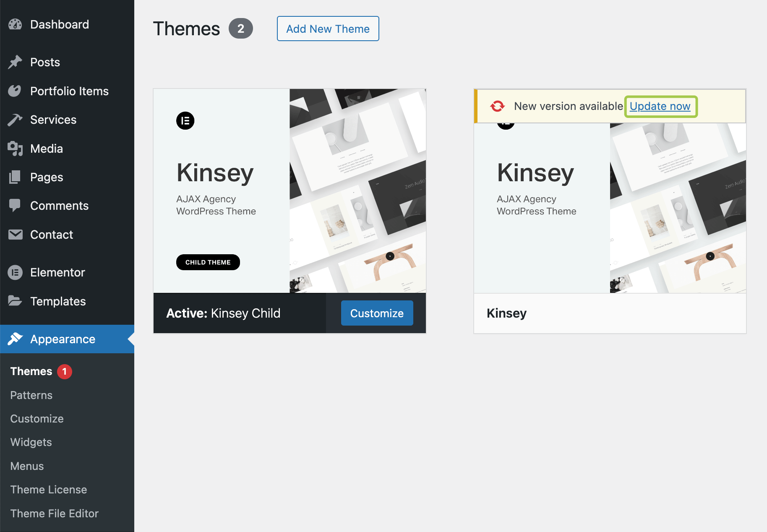Click the Contact envelope icon
The width and height of the screenshot is (767, 532).
tap(15, 235)
